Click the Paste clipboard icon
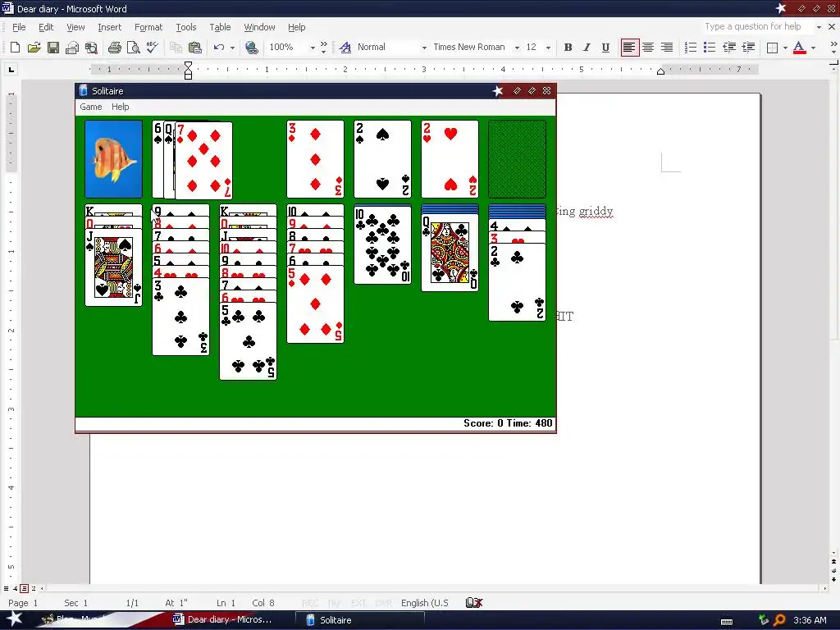The height and width of the screenshot is (630, 840). 195,47
